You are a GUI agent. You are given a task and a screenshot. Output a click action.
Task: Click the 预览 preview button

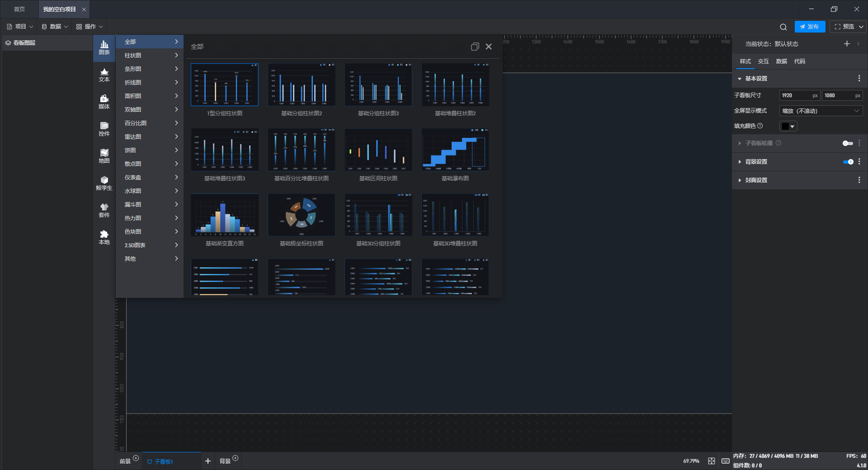(x=844, y=27)
